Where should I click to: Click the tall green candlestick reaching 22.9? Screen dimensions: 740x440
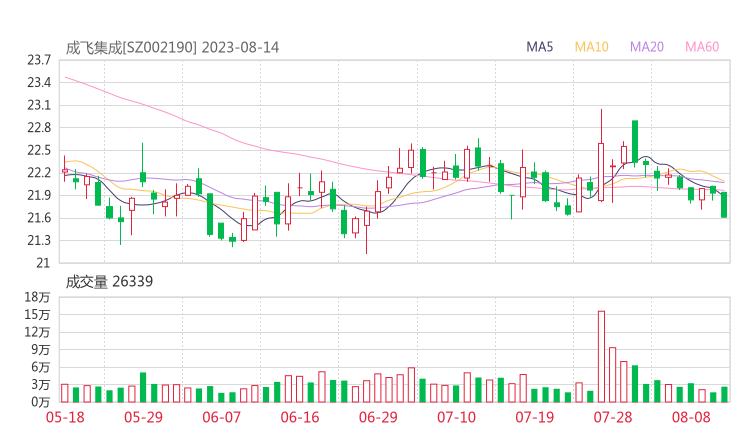tap(635, 142)
